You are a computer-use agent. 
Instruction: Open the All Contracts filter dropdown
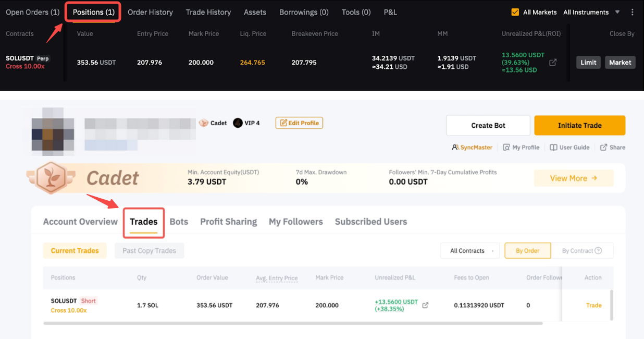(469, 251)
